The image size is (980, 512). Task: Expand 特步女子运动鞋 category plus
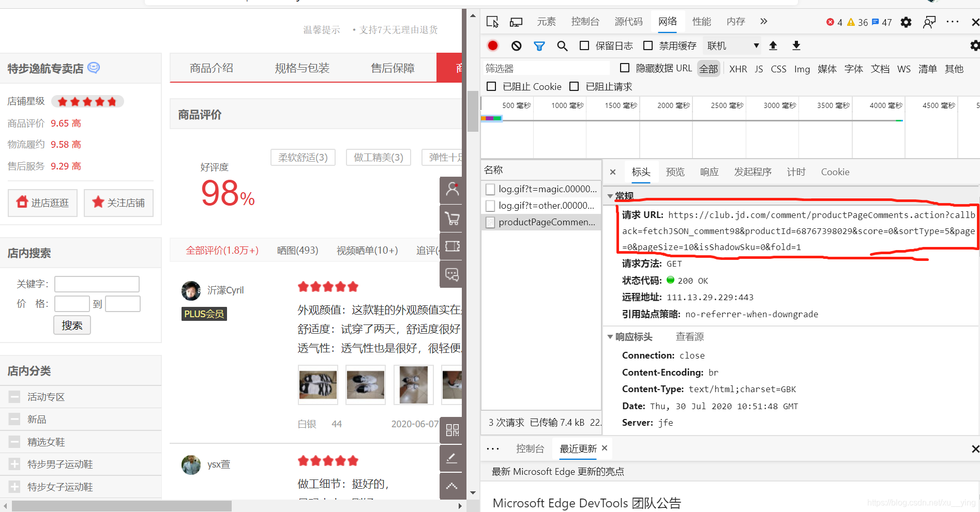[x=14, y=487]
